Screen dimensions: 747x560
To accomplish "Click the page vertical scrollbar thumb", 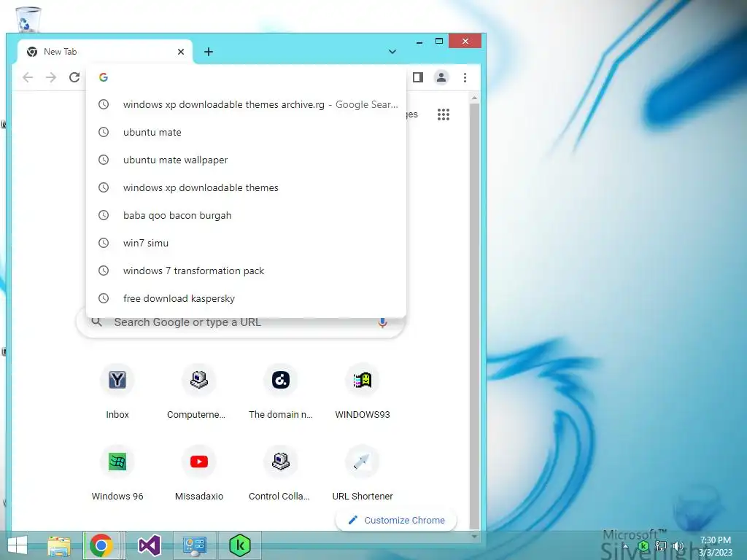I will [x=474, y=315].
